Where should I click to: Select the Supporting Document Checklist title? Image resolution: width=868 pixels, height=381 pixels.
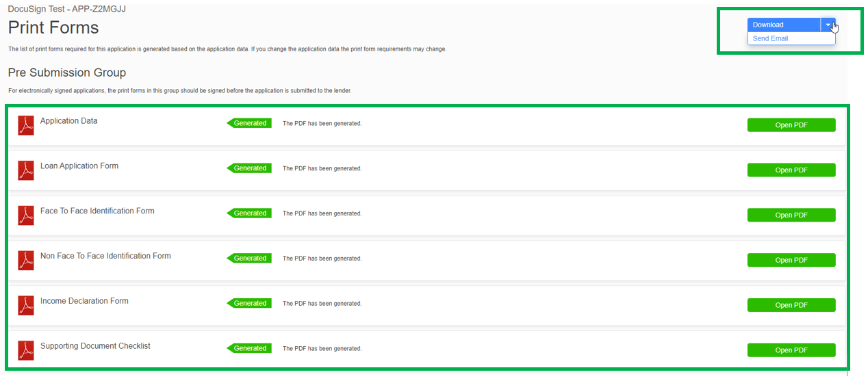click(x=95, y=346)
